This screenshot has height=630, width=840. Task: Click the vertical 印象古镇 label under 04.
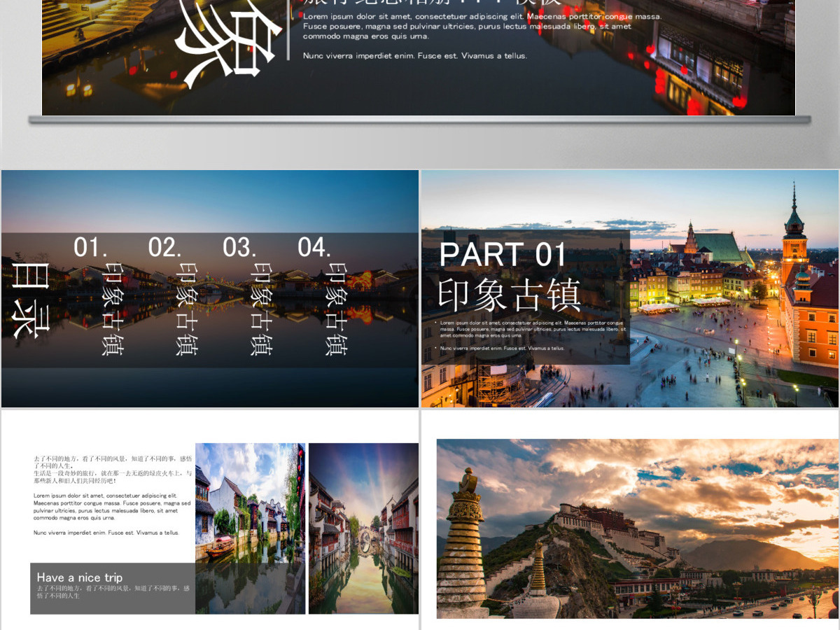(x=337, y=309)
